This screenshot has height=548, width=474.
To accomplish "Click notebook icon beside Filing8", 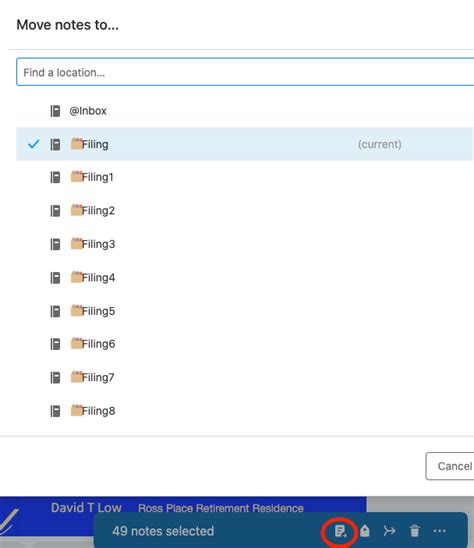I will (55, 411).
